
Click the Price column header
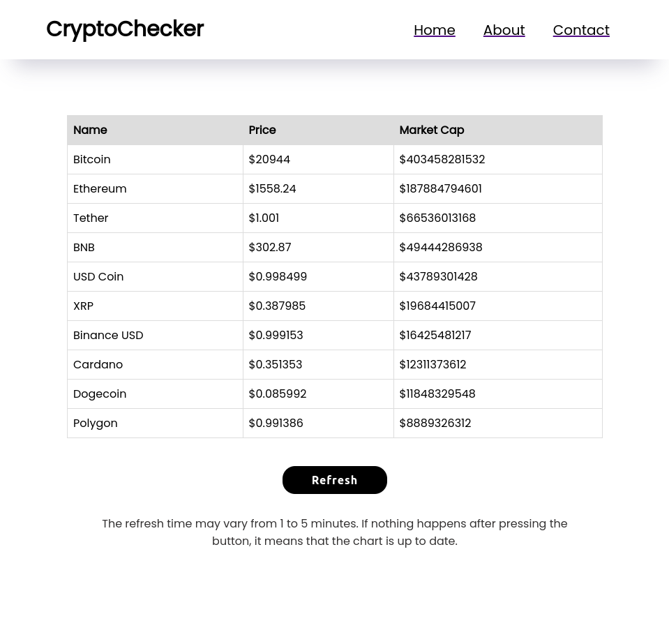[262, 130]
